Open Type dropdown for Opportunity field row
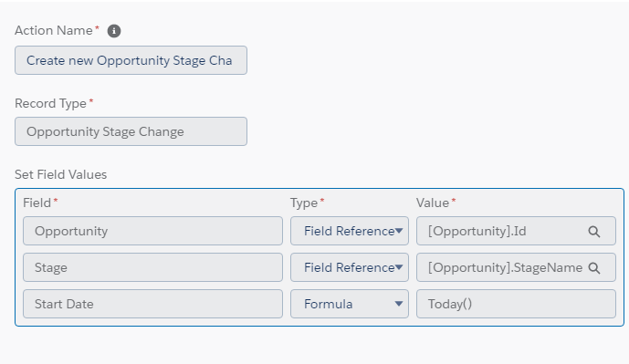The width and height of the screenshot is (629, 364). click(350, 231)
